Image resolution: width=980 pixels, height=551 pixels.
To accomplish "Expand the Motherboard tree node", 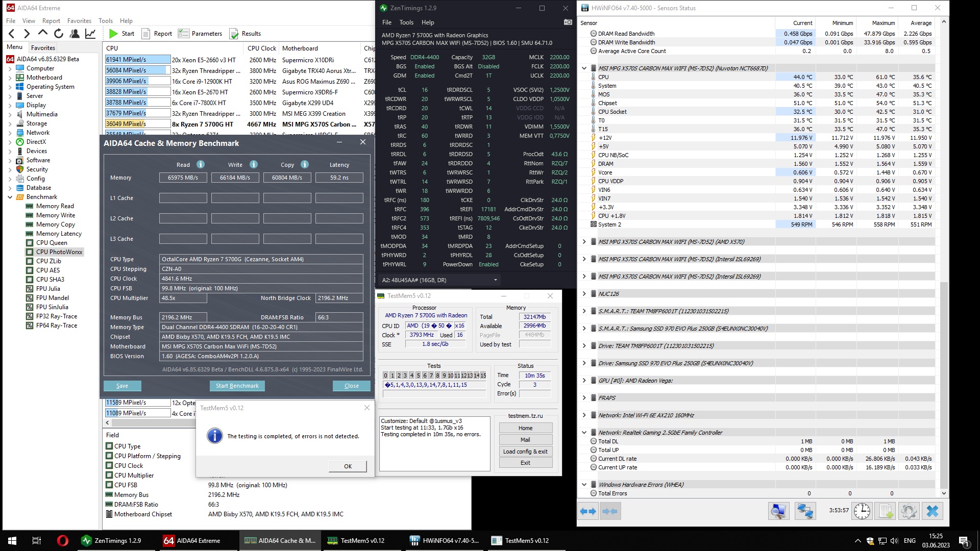I will (10, 78).
